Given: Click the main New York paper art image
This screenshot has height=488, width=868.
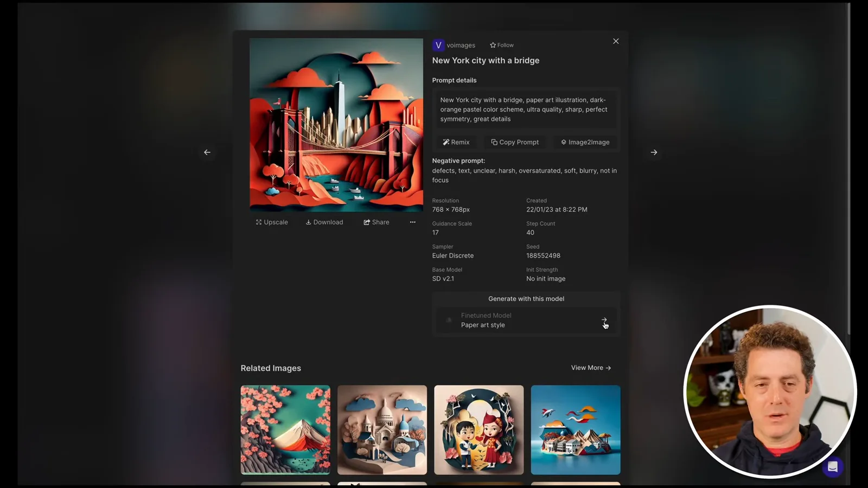Looking at the screenshot, I should point(336,125).
